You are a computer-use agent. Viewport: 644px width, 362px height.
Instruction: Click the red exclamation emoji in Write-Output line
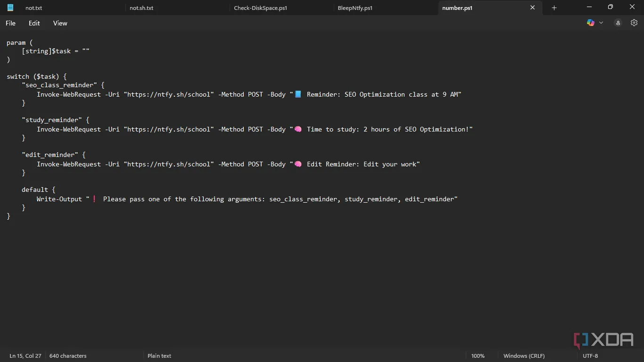(94, 199)
